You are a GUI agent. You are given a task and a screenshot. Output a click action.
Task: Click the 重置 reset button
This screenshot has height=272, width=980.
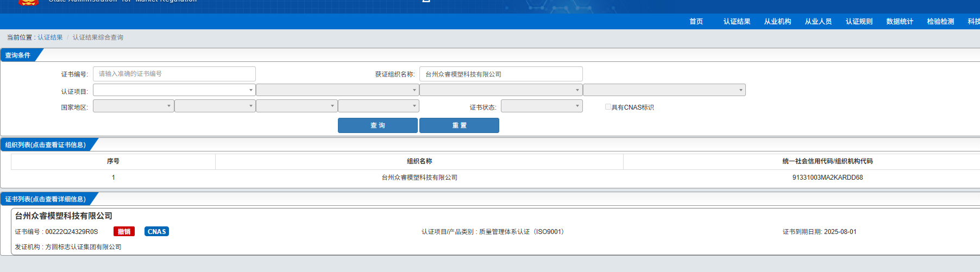(x=459, y=125)
